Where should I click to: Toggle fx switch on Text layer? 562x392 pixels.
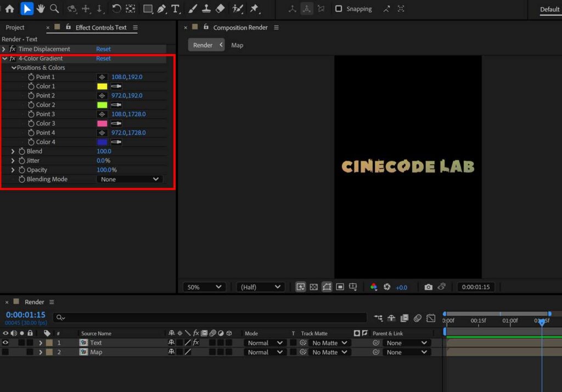[196, 343]
